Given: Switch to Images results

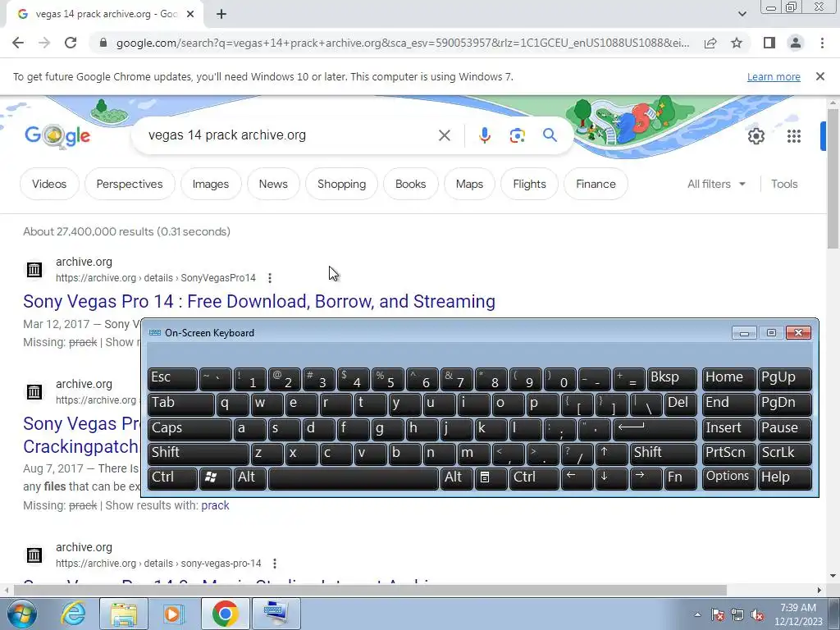Looking at the screenshot, I should click(x=211, y=185).
